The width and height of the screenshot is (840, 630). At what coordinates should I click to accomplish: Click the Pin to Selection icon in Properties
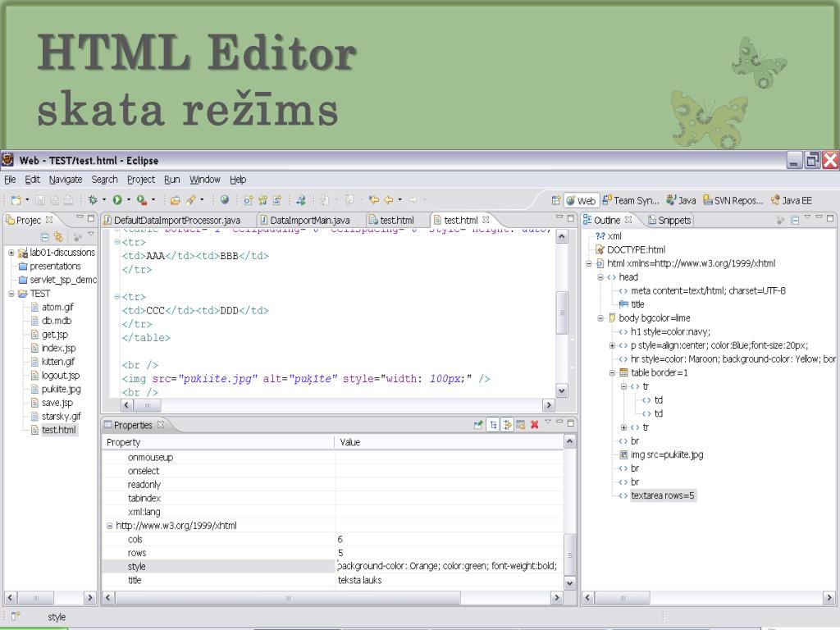(478, 425)
